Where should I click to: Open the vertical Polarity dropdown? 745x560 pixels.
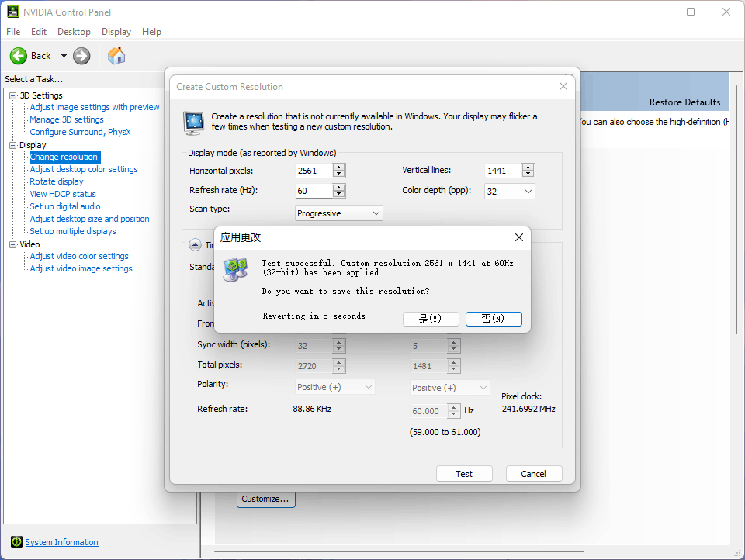[450, 388]
